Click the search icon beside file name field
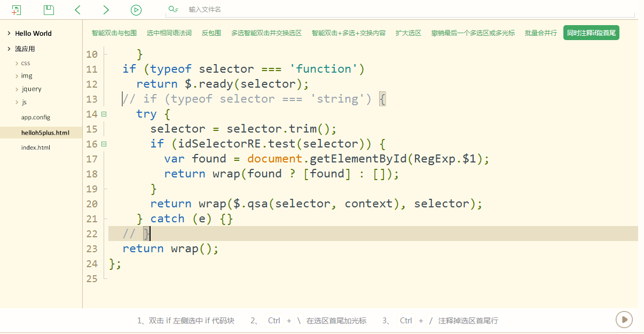Viewport: 644px width, 334px height. [x=173, y=10]
